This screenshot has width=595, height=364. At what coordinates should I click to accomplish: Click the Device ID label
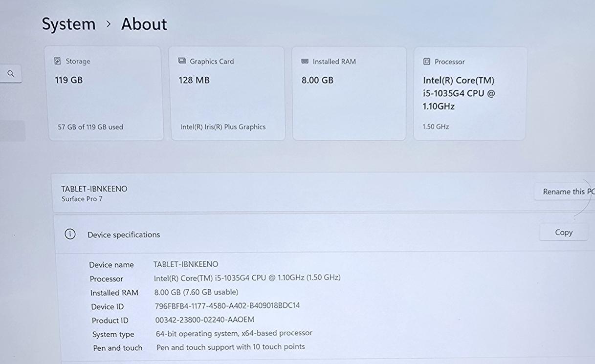[108, 307]
